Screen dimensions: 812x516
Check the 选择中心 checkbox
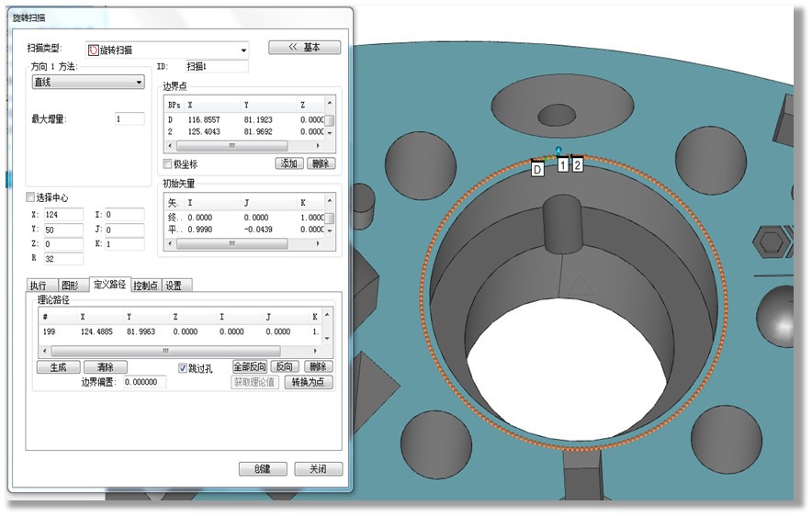[31, 197]
